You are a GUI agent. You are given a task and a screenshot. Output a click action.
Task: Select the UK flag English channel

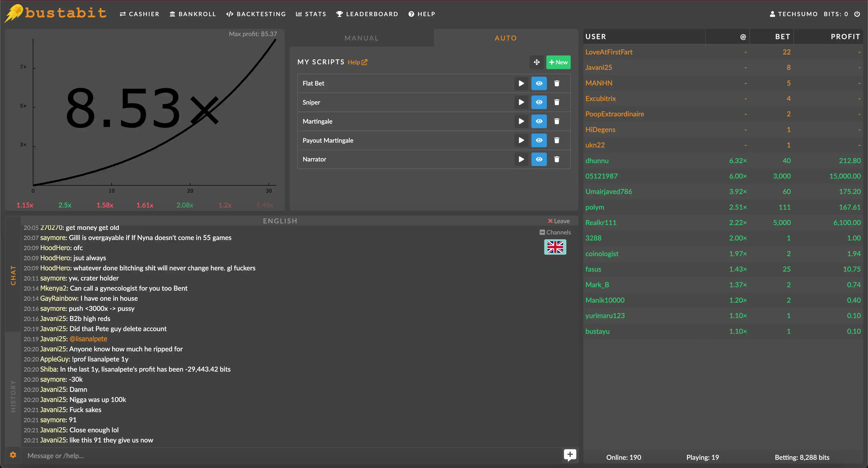555,247
